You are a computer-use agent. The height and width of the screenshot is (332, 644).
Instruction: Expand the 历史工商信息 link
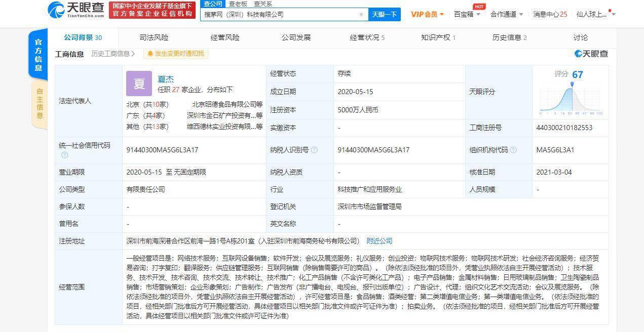113,54
